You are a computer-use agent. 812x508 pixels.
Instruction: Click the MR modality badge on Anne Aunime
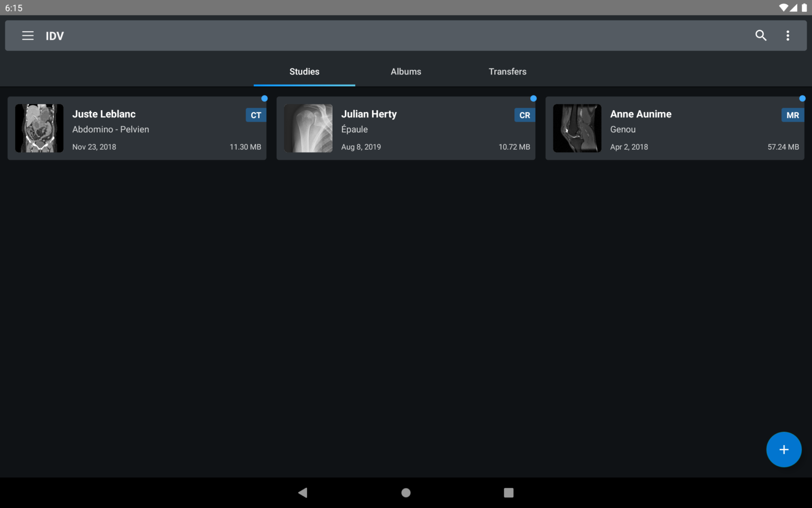792,115
